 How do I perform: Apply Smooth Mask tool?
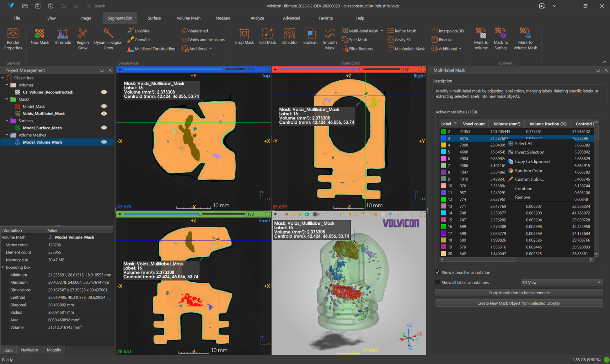click(330, 39)
